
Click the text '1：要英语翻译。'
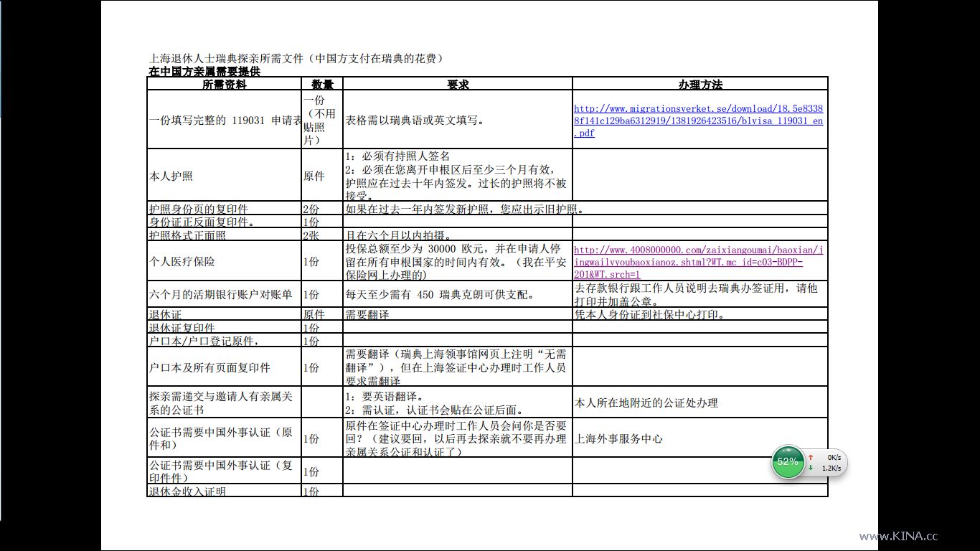(x=384, y=396)
